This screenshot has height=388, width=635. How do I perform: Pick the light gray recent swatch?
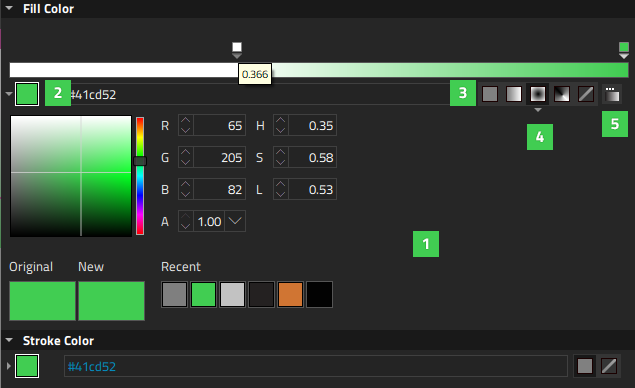232,294
